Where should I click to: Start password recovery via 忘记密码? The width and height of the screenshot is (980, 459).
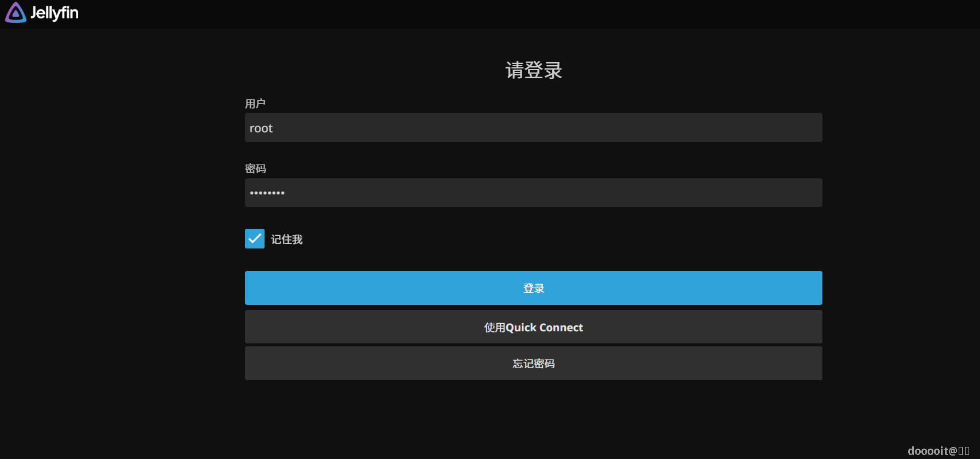click(x=533, y=363)
